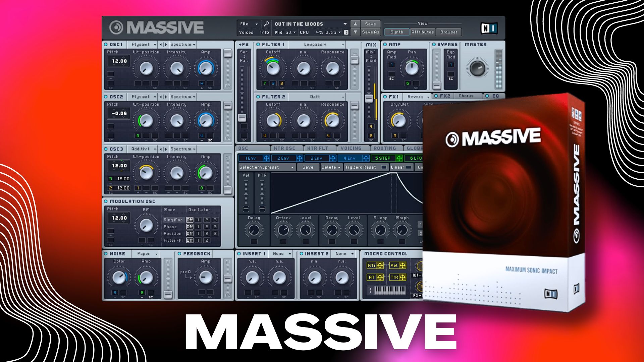Click the 1 Env drag-handle cross icon

(266, 158)
